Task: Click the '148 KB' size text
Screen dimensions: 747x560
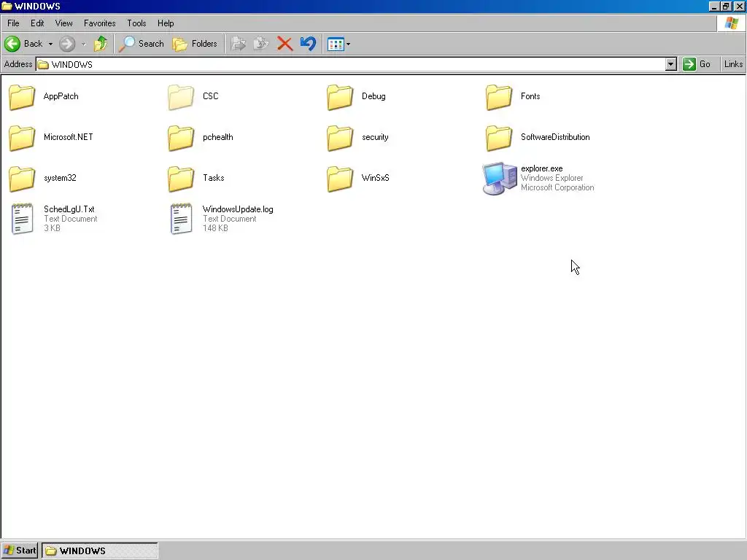Action: coord(215,228)
